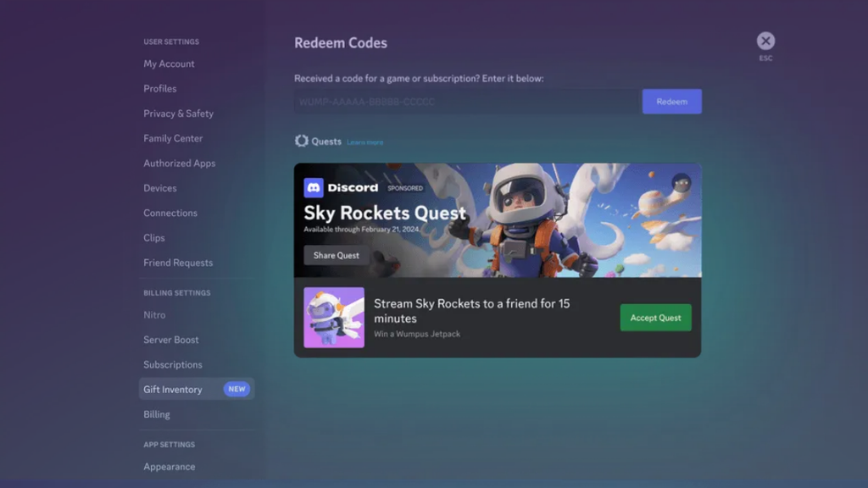Screen dimensions: 868x488
Task: Click the Discord logo on quest banner
Action: pos(314,187)
